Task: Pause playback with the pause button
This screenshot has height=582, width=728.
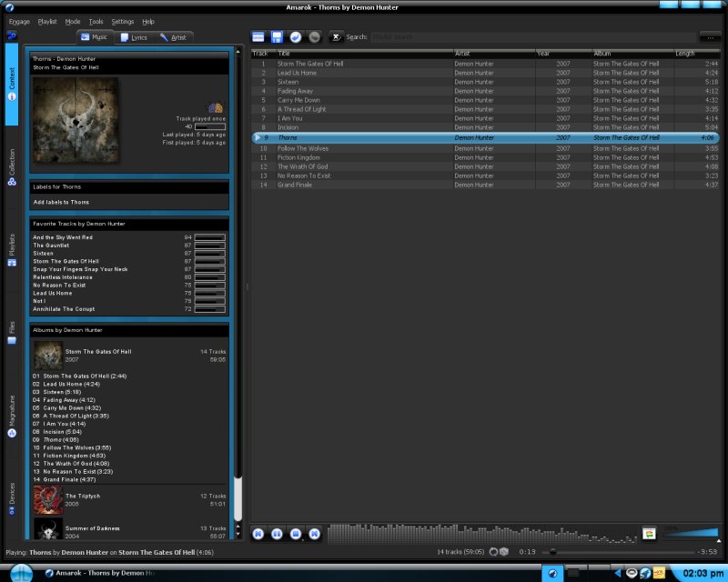Action: click(x=278, y=534)
